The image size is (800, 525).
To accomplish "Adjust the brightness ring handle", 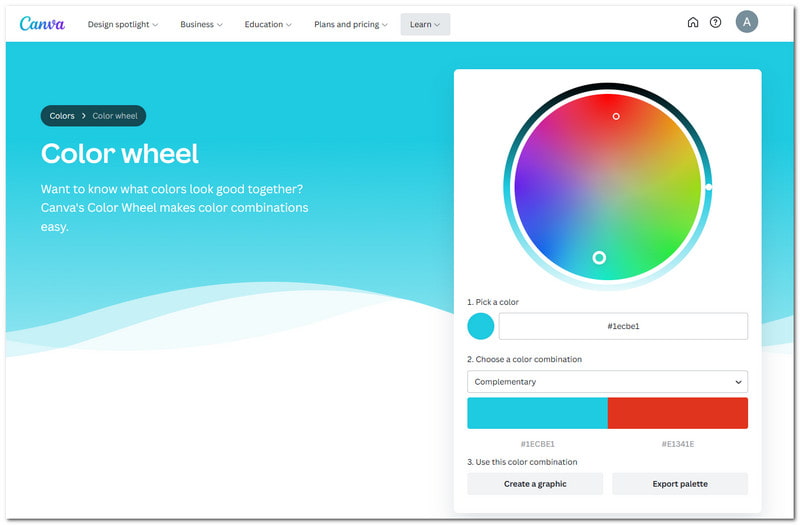I will [x=708, y=187].
